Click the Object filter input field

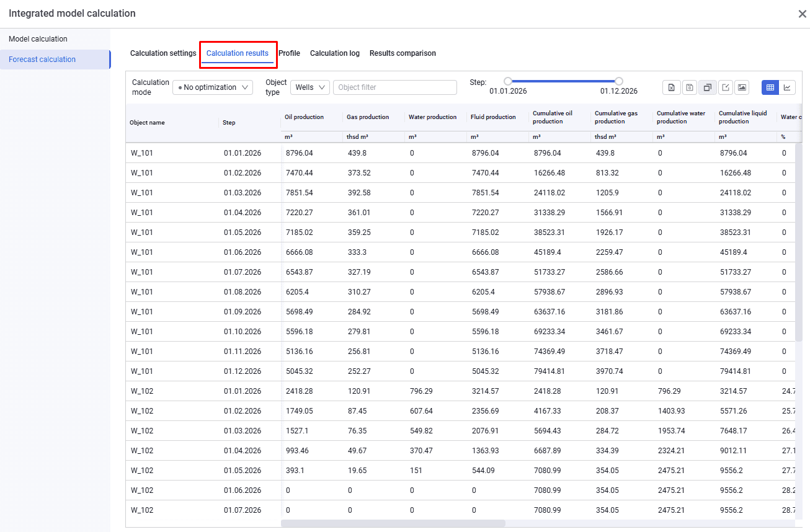(x=395, y=87)
